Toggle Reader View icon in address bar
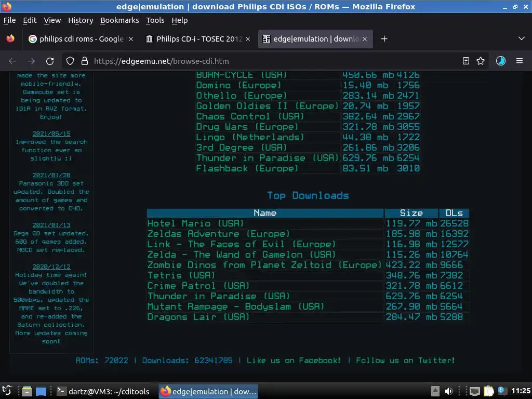This screenshot has width=532, height=399. point(466,61)
